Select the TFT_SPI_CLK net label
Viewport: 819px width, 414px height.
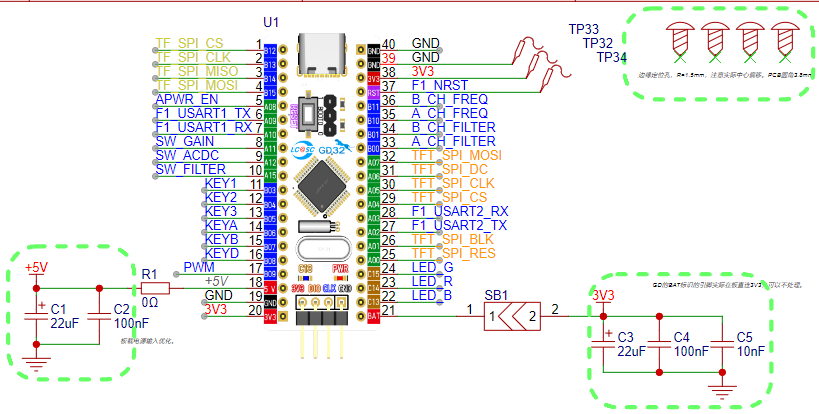453,184
